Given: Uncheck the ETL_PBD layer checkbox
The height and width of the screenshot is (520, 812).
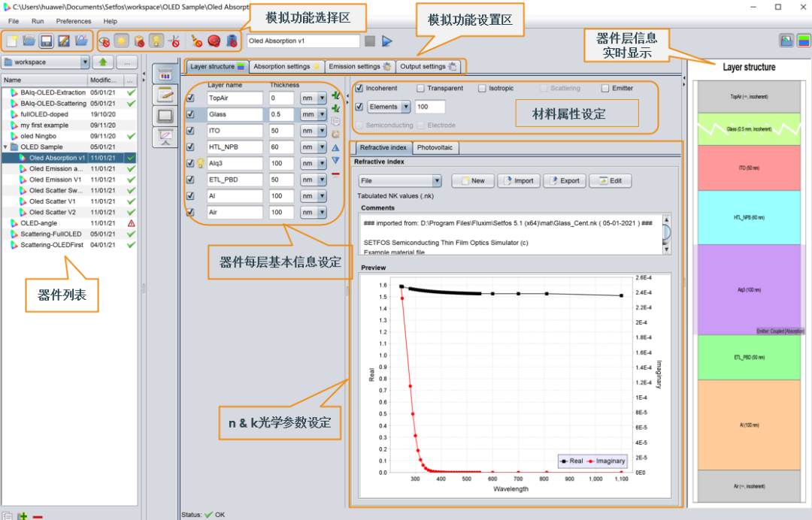Looking at the screenshot, I should (x=190, y=180).
